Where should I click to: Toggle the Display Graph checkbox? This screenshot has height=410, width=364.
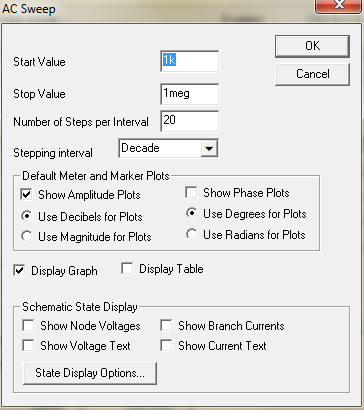[19, 270]
